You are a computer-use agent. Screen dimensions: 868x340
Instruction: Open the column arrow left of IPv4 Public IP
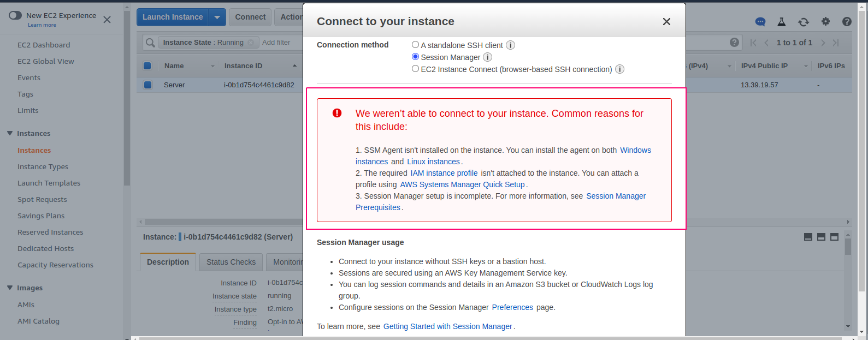729,66
